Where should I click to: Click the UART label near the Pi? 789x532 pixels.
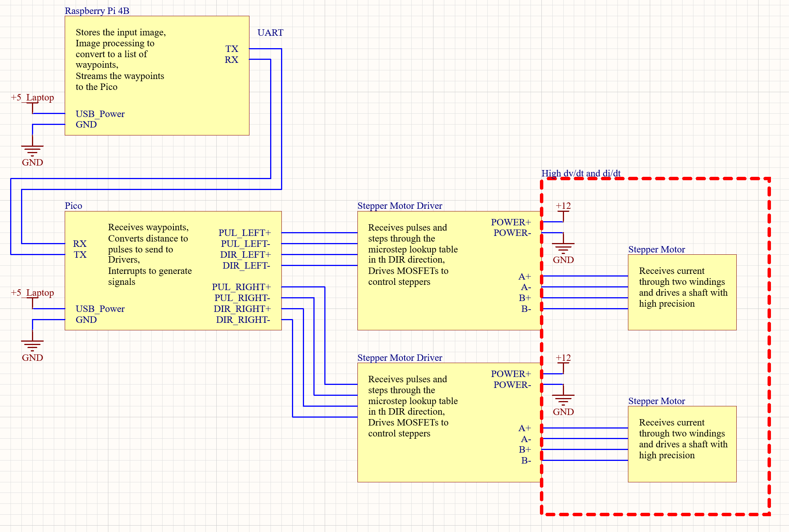point(270,33)
